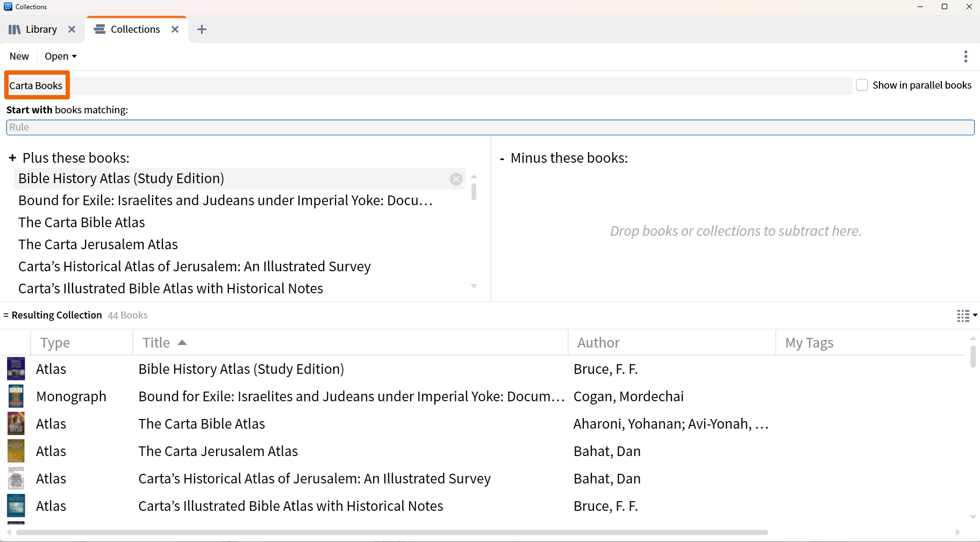Screen dimensions: 980x542
Task: Click the Minus these books drop area
Action: click(735, 231)
